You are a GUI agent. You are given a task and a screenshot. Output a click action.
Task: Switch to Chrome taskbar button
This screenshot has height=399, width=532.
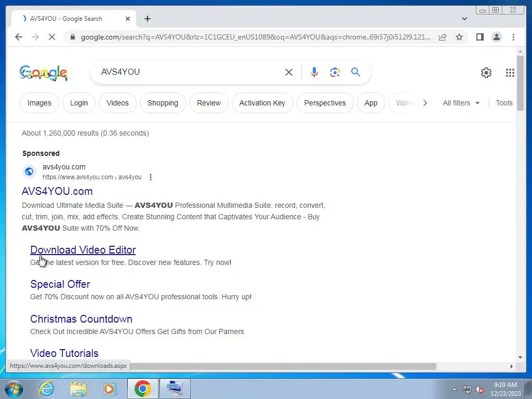pyautogui.click(x=142, y=389)
